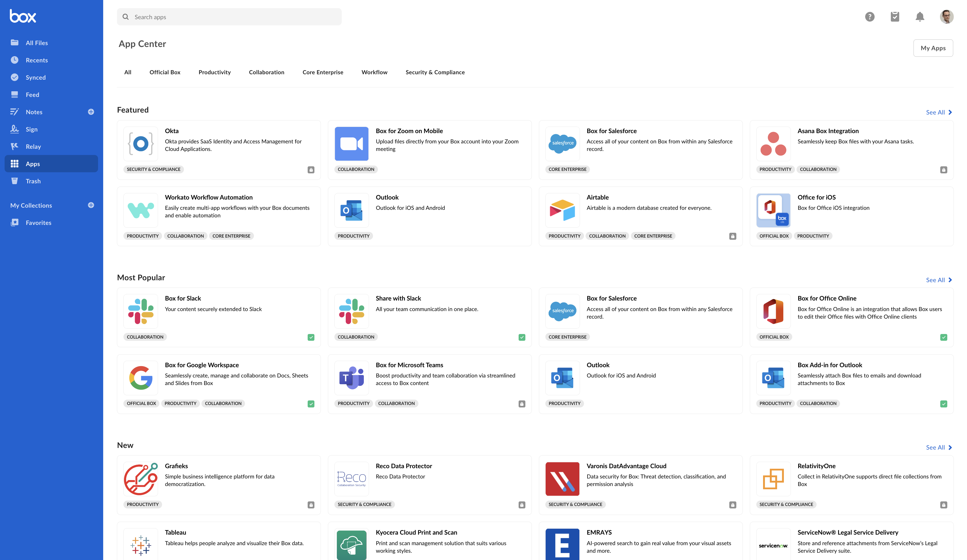Click the Search apps field
Image resolution: width=967 pixels, height=560 pixels.
(229, 16)
